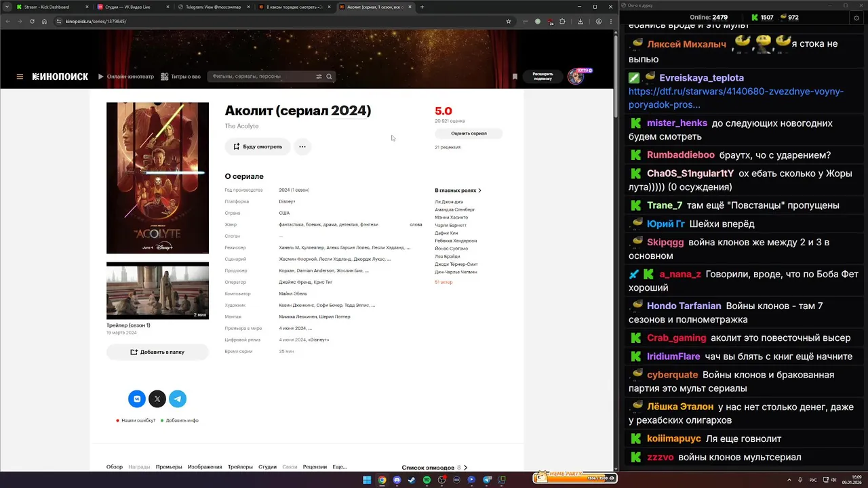The image size is (868, 488).
Task: Bookmark this page star icon
Action: pos(509,21)
